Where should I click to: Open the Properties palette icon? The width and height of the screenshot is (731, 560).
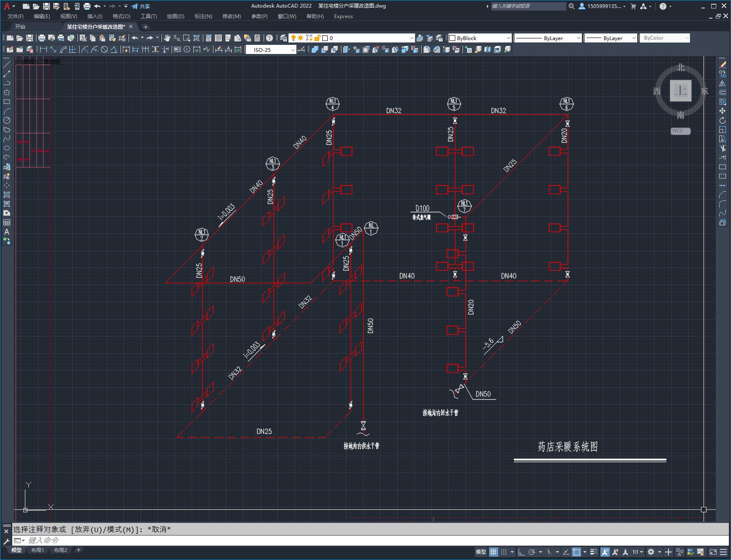click(x=208, y=38)
